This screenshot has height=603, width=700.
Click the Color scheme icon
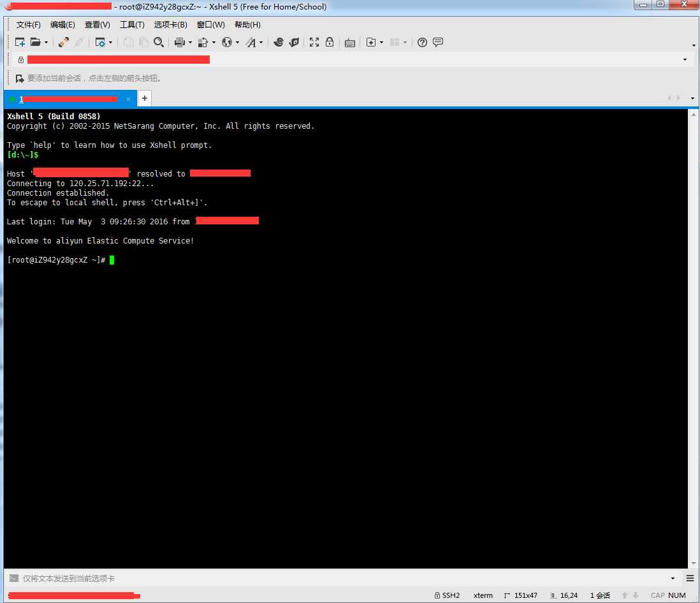(x=203, y=42)
